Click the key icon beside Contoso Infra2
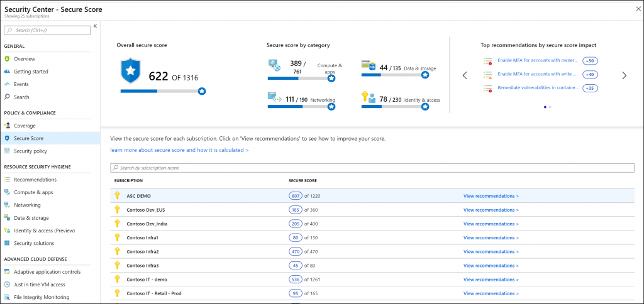Viewport: 644px width, 304px height. click(117, 251)
